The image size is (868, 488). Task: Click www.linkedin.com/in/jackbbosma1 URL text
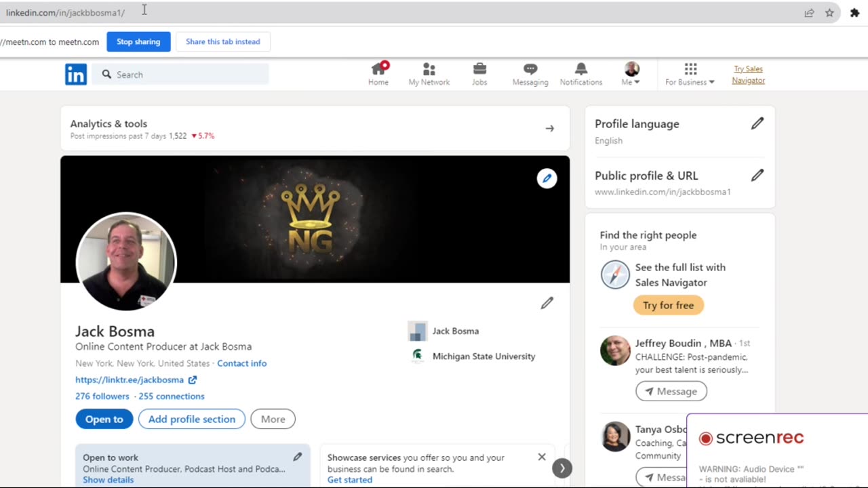663,192
